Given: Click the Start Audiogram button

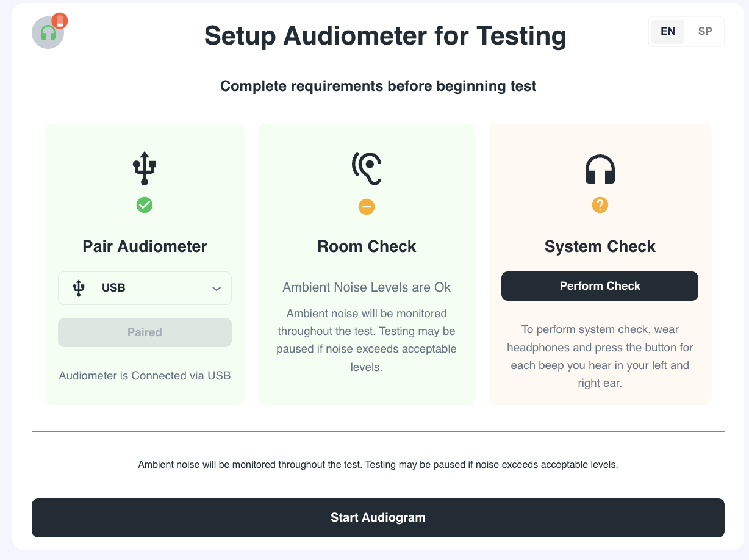Looking at the screenshot, I should click(378, 518).
